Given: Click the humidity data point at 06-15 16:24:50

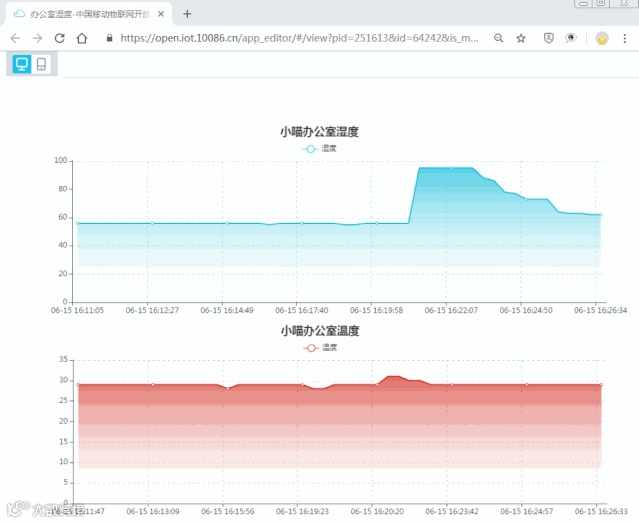Looking at the screenshot, I should [526, 199].
